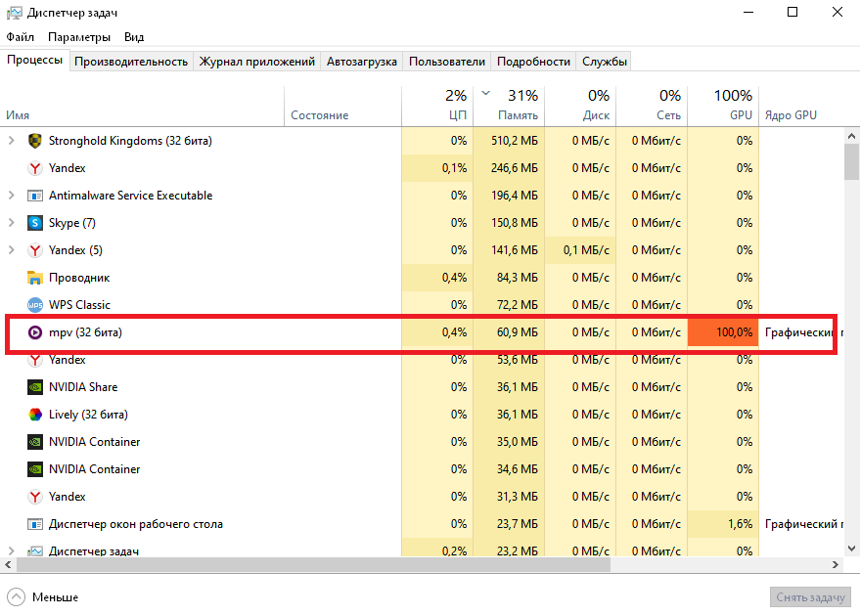Click the horizontal scrollbar thumb
The width and height of the screenshot is (860, 616).
click(313, 564)
